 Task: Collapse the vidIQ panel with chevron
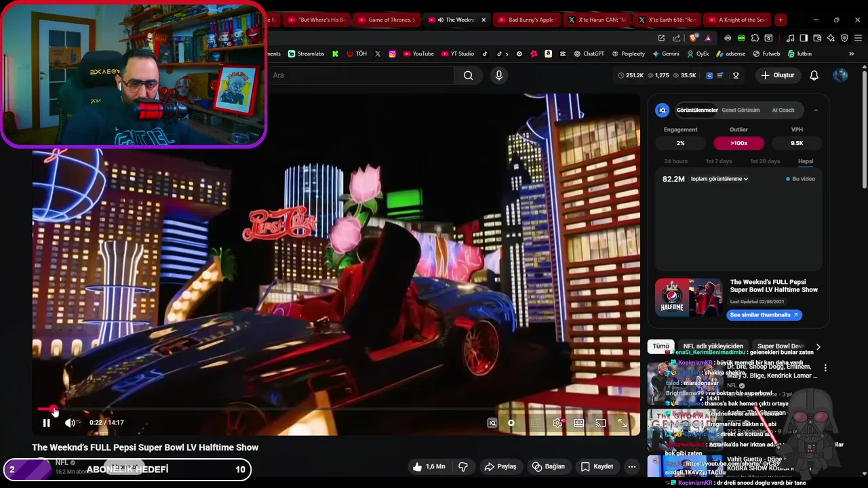[816, 110]
